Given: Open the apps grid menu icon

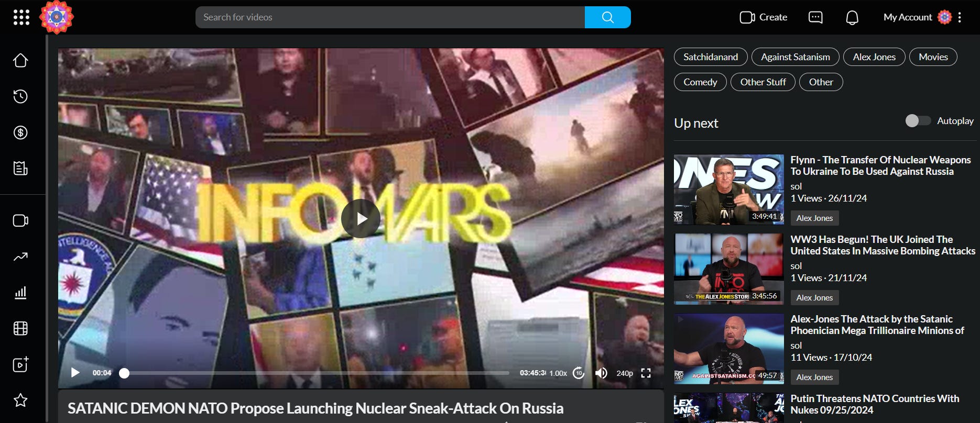Looking at the screenshot, I should tap(21, 17).
